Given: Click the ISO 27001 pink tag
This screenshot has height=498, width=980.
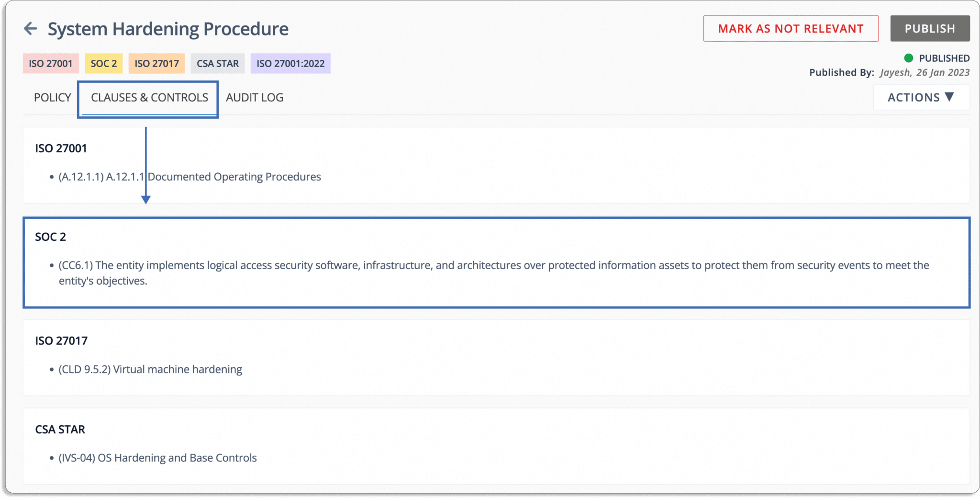Looking at the screenshot, I should point(51,64).
